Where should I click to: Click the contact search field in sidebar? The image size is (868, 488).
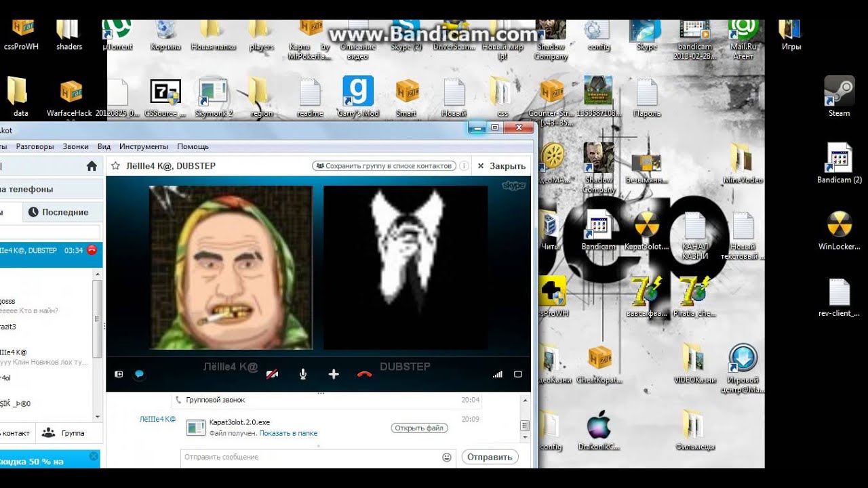click(x=50, y=232)
